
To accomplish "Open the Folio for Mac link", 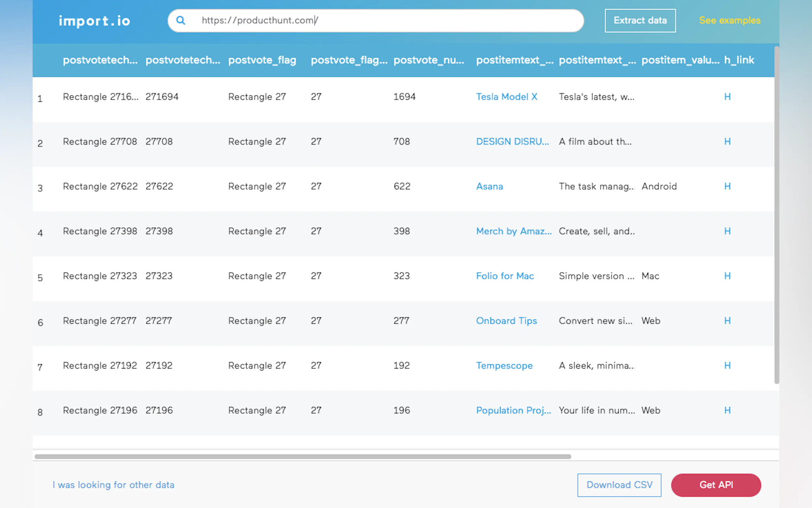I will coord(505,276).
